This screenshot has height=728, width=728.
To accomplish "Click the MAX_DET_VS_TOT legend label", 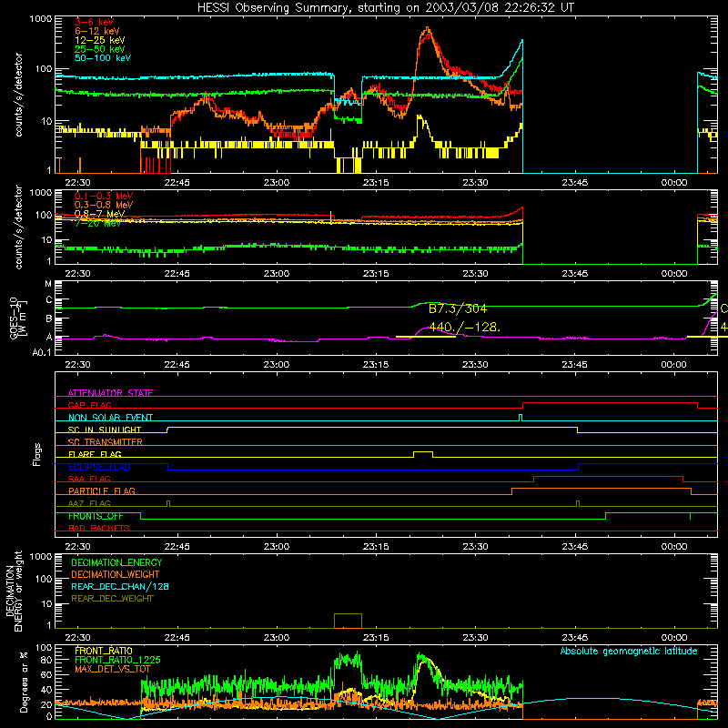I will 113,669.
